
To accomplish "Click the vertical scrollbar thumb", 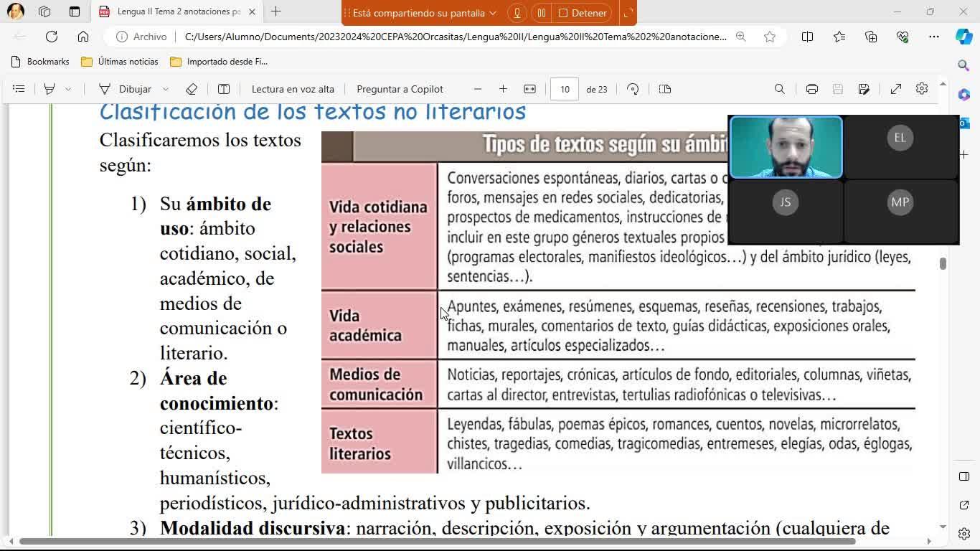I will point(943,263).
